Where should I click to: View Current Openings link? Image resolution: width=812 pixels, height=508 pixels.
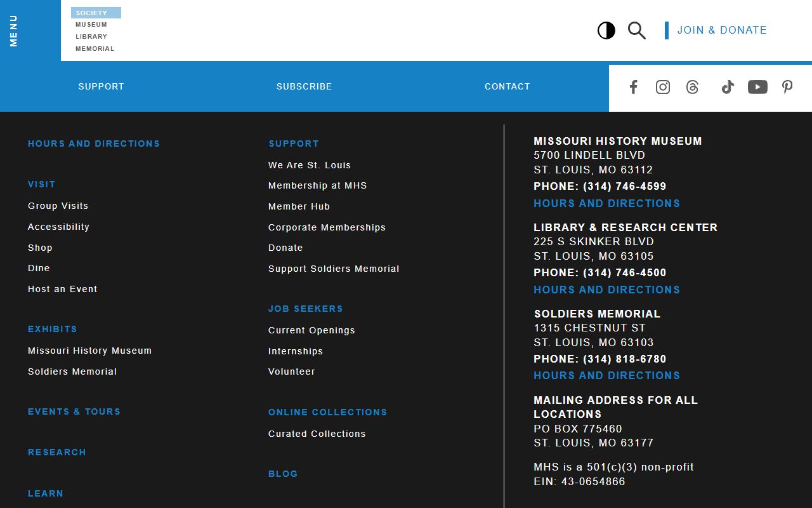tap(311, 330)
